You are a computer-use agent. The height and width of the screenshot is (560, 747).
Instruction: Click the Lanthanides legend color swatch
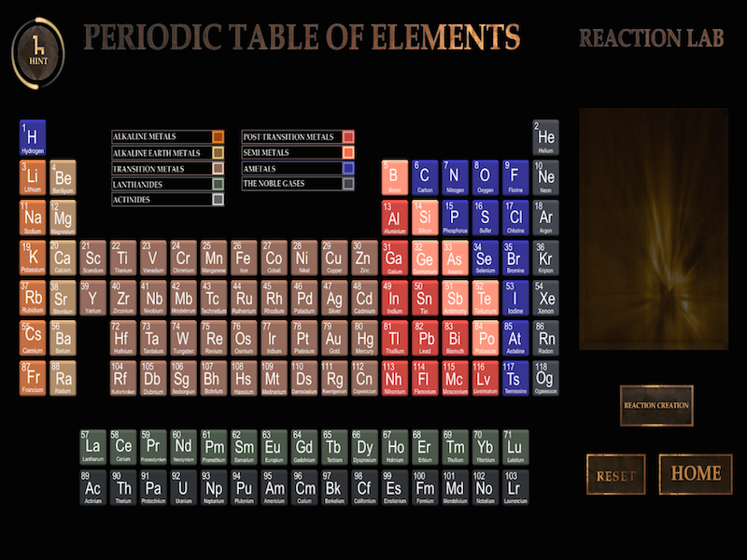coord(218,184)
